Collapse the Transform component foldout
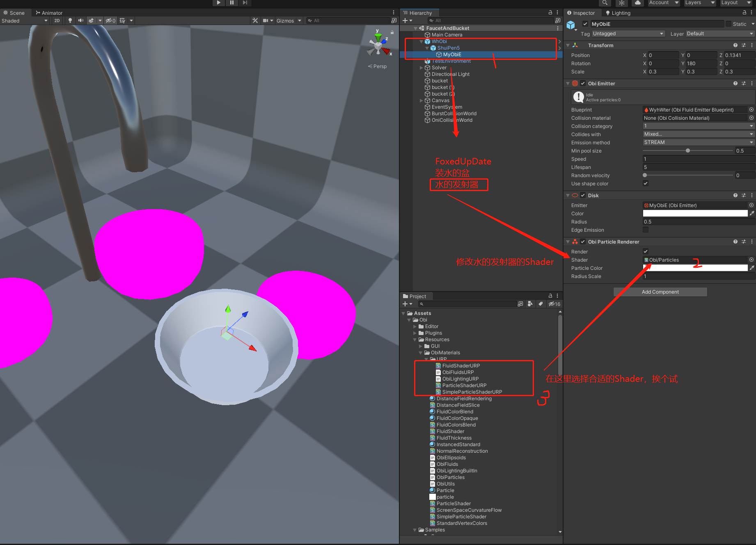The height and width of the screenshot is (545, 756). pos(568,46)
